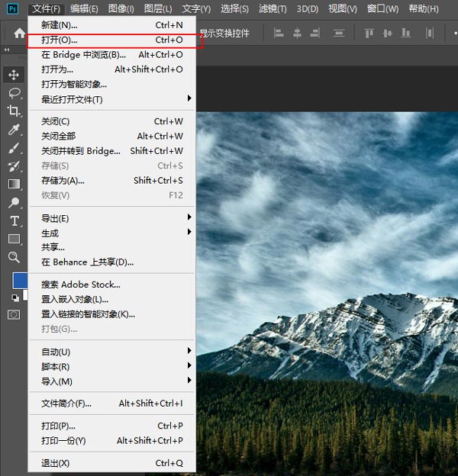Open the 滤镜(T) menu

click(x=271, y=9)
